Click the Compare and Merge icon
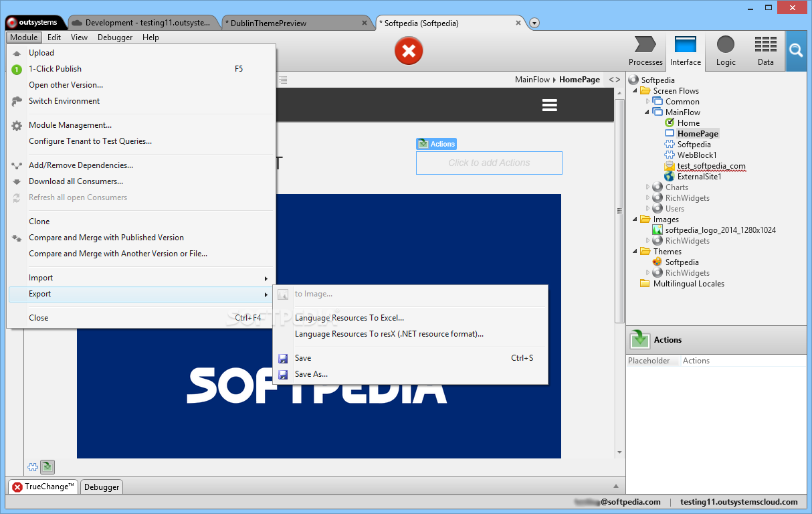 coord(17,238)
